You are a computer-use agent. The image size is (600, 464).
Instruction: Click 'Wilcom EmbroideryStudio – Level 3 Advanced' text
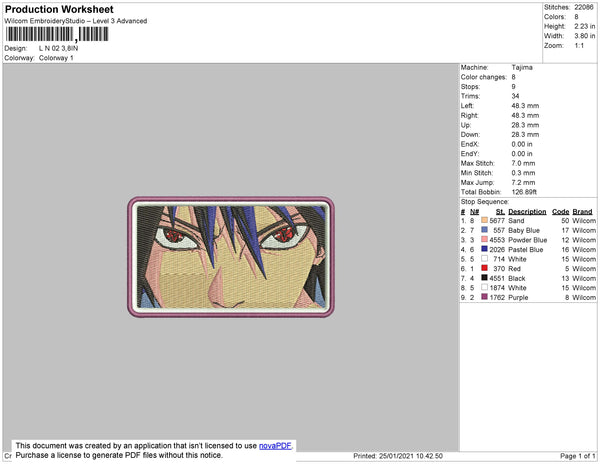(76, 21)
